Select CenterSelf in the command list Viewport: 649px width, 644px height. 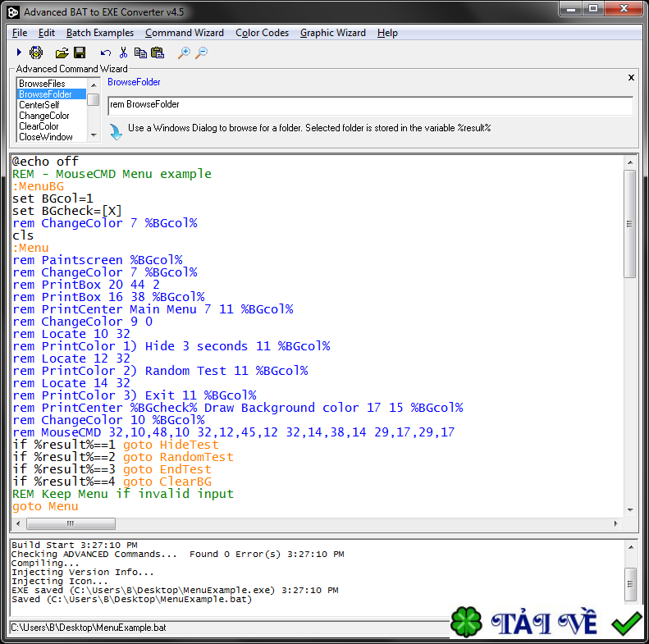(x=40, y=105)
